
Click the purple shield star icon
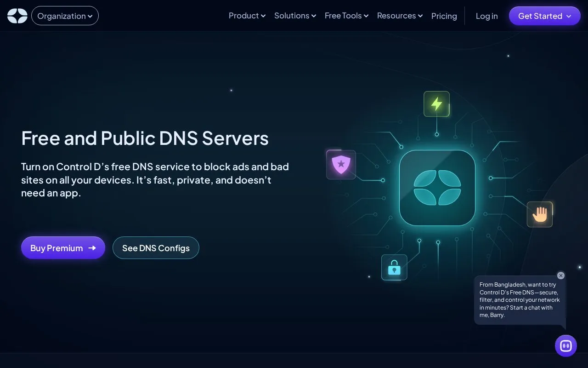point(341,165)
